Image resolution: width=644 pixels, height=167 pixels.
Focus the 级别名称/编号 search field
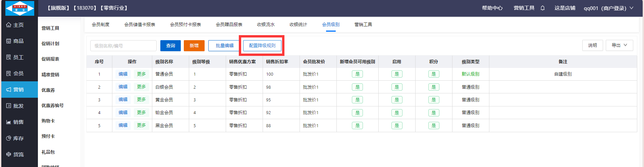[123, 46]
